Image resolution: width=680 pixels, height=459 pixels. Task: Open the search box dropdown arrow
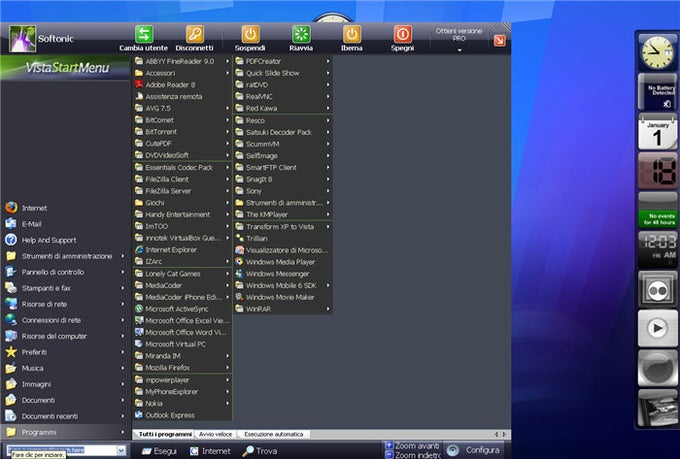pos(121,450)
